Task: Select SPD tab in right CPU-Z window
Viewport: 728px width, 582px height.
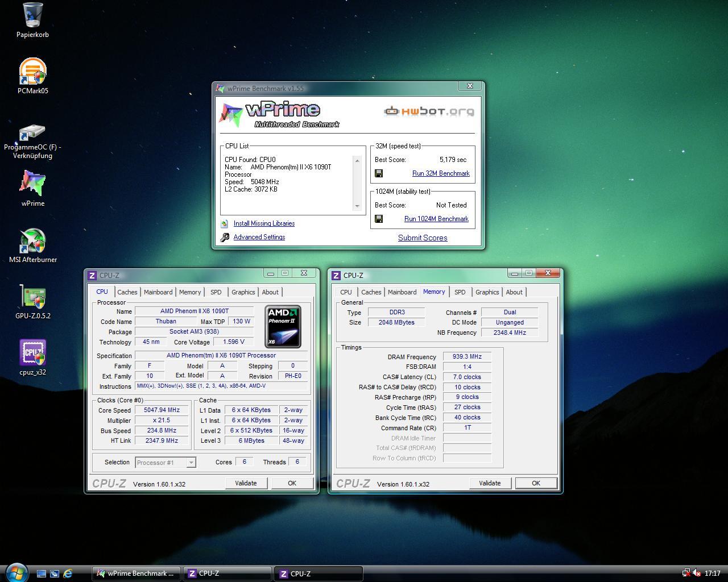Action: tap(460, 292)
